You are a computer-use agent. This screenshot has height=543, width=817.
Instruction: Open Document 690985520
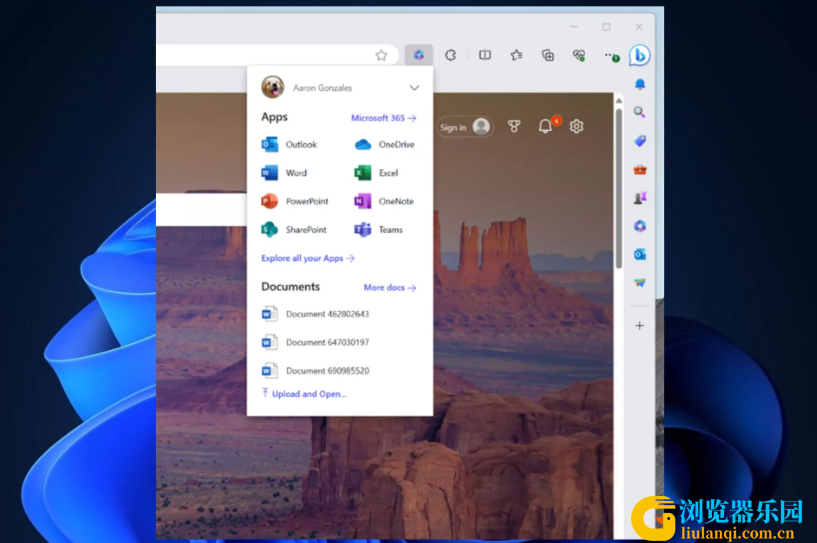point(316,371)
